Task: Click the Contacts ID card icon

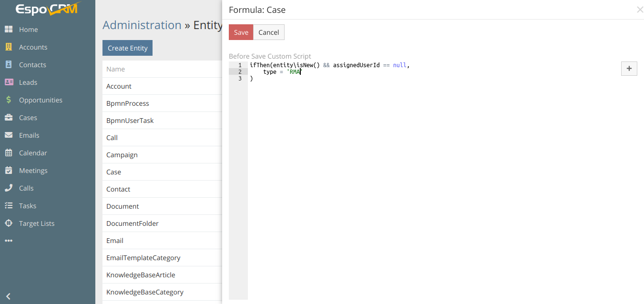Action: [9, 65]
